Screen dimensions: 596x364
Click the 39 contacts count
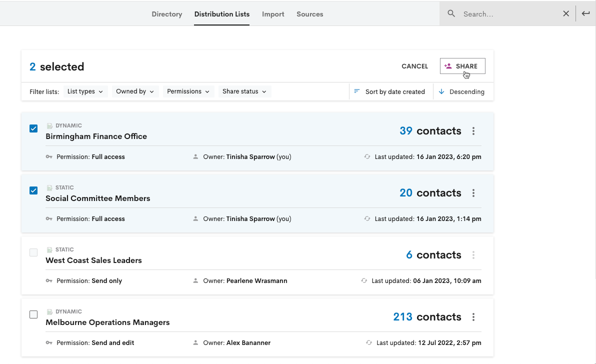click(x=430, y=130)
